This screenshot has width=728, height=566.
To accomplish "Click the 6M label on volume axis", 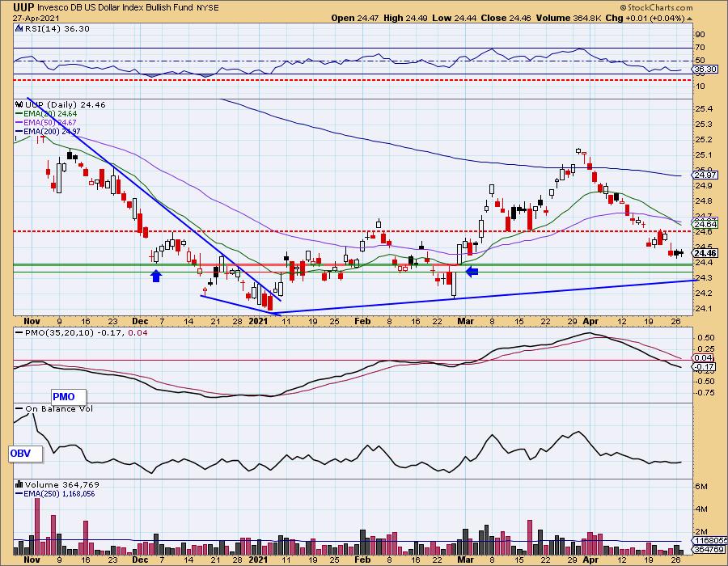I will (701, 487).
